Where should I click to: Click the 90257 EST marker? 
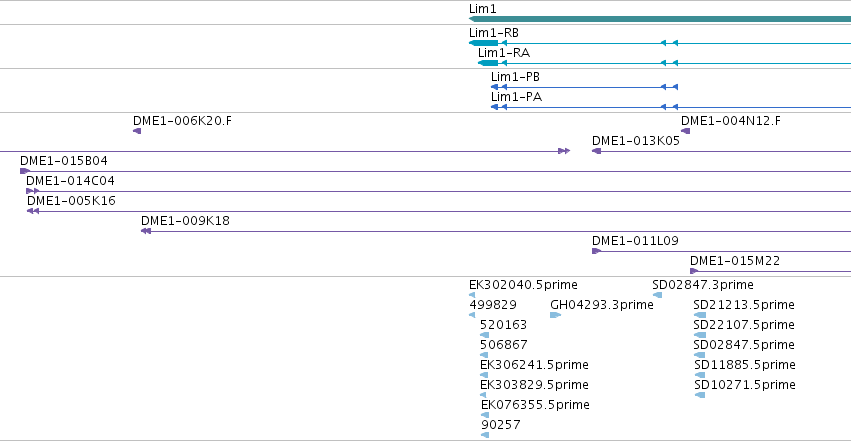click(x=485, y=435)
